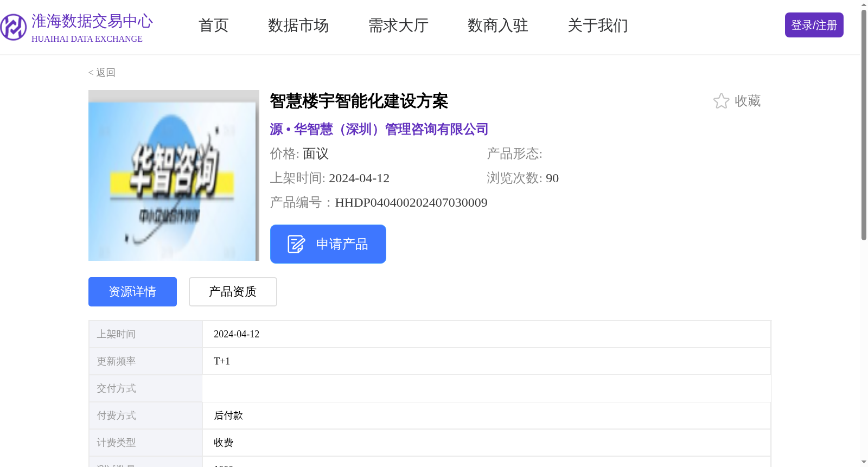Viewport: 868px width, 467px height.
Task: Click the page vertical scrollbar
Action: tap(864, 125)
